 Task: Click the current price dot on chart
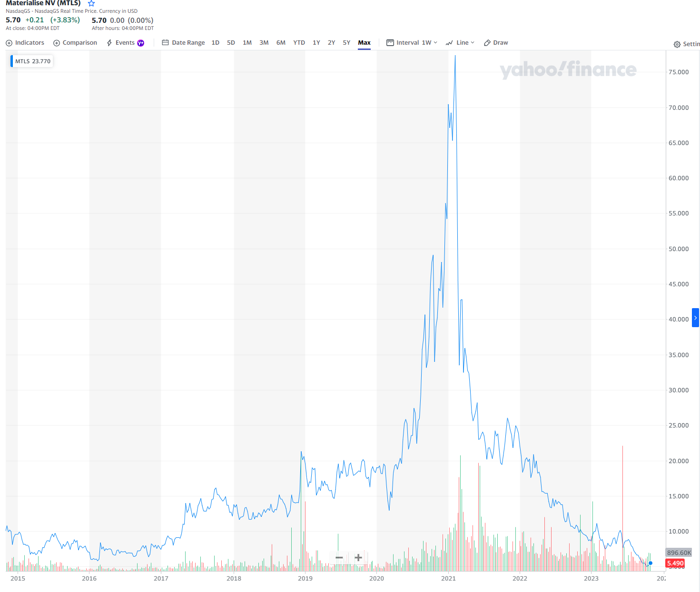[651, 563]
